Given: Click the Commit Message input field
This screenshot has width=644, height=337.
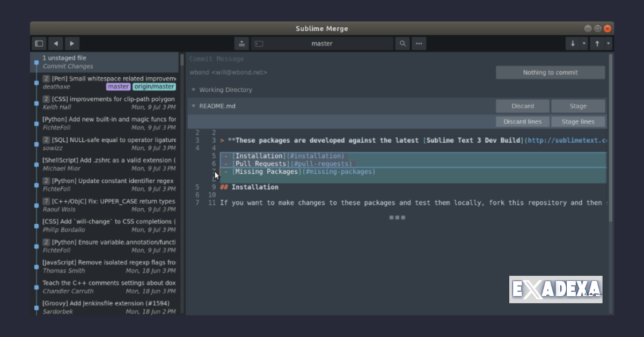Looking at the screenshot, I should click(322, 58).
